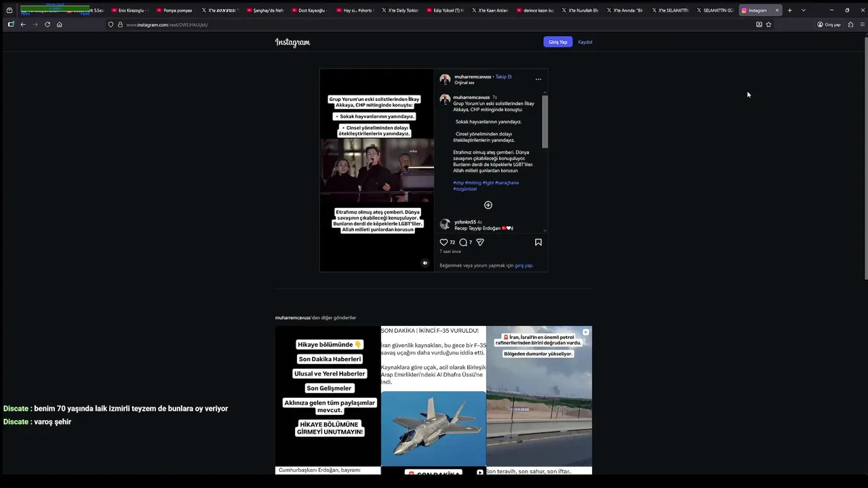Follow the account via Takip Et

coord(504,77)
